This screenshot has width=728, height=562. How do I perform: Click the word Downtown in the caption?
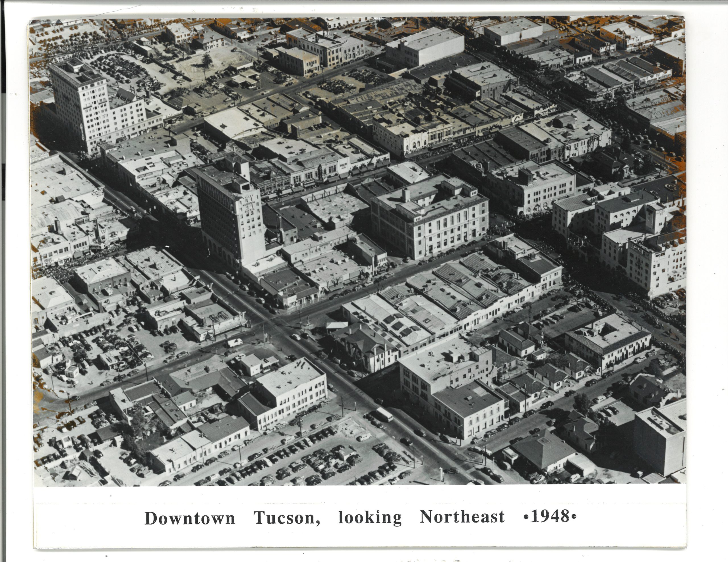pyautogui.click(x=190, y=518)
